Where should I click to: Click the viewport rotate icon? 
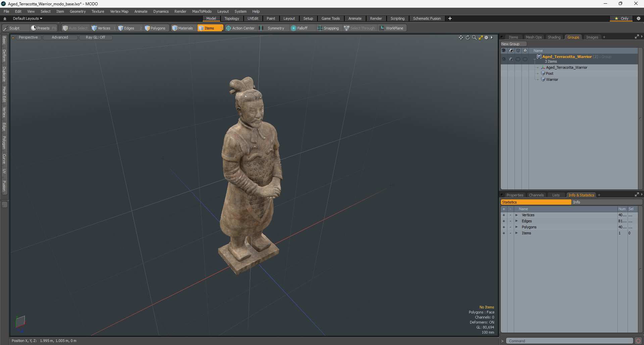coord(467,38)
